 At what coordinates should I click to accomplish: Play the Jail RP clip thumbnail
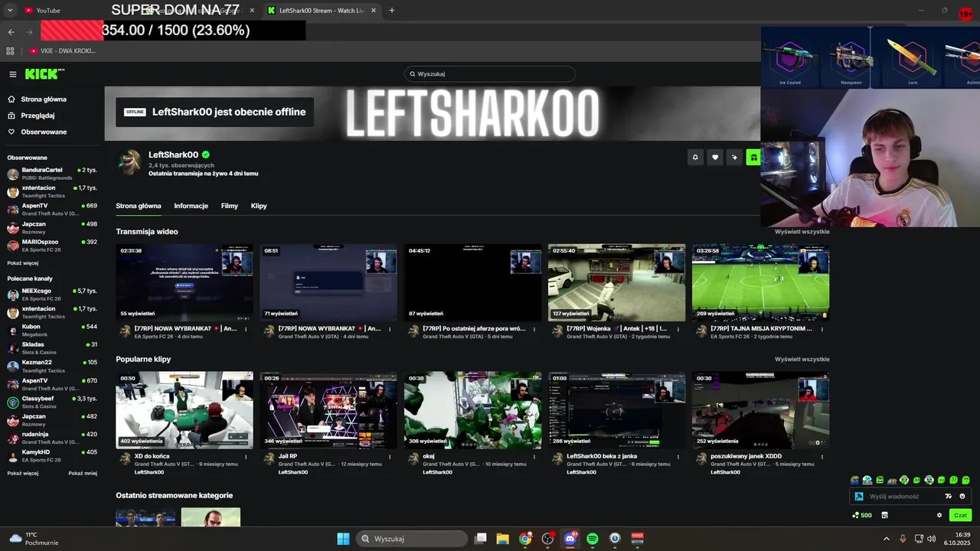click(x=328, y=410)
